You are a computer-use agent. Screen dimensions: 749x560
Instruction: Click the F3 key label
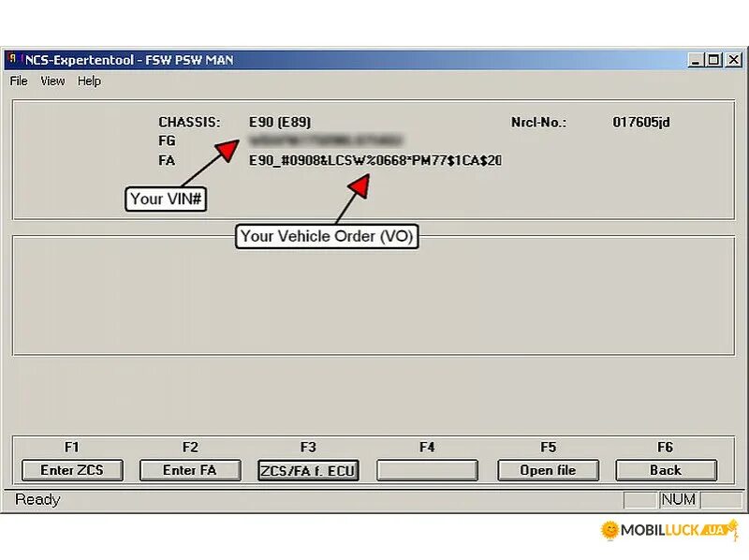308,448
